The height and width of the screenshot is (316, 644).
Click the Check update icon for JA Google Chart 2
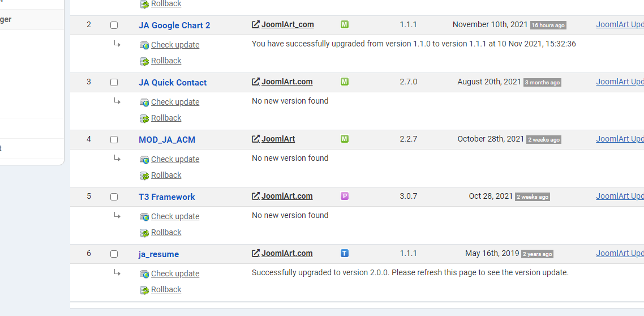pyautogui.click(x=144, y=45)
